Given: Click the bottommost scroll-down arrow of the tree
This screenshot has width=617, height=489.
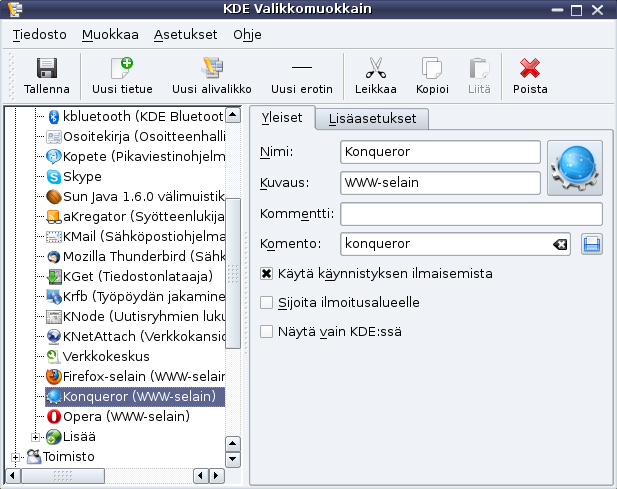Looking at the screenshot, I should (x=233, y=459).
